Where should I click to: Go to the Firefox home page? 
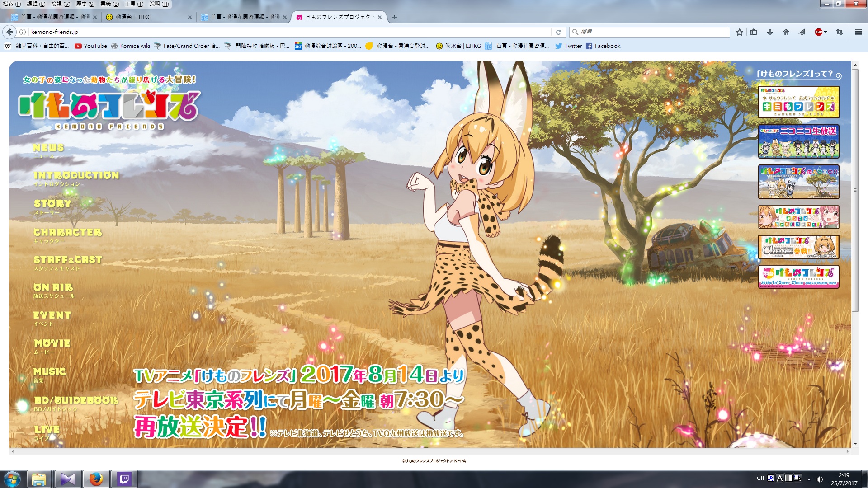(x=786, y=32)
